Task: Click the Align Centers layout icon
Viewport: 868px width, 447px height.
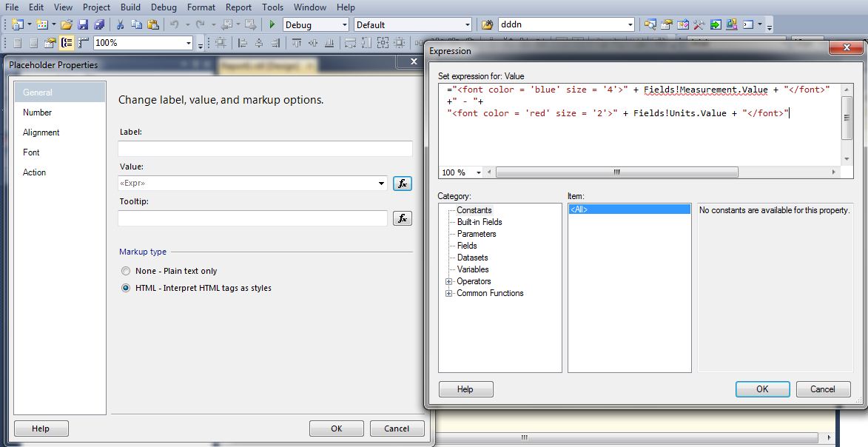Action: [x=258, y=43]
